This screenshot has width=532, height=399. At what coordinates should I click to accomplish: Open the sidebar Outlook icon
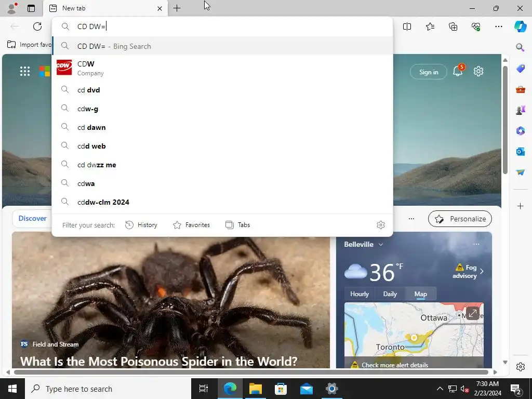click(x=520, y=151)
